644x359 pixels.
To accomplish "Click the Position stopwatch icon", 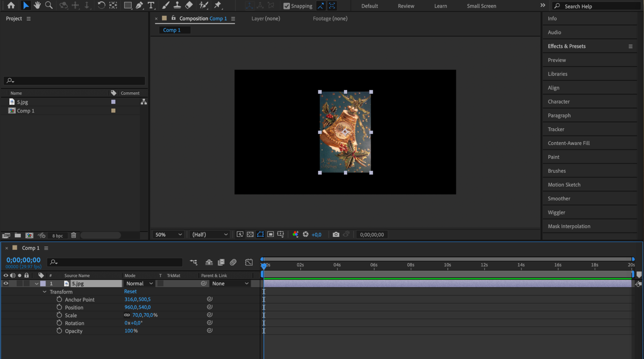I will coord(59,307).
